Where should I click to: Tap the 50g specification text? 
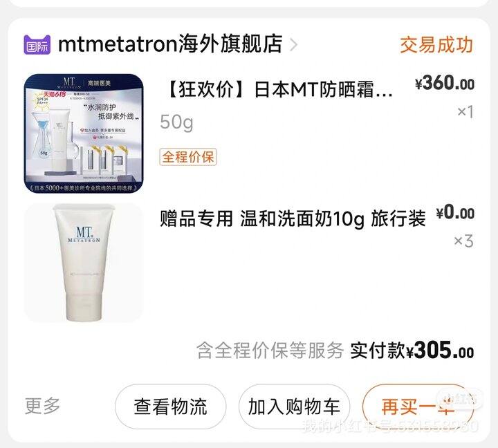pos(176,122)
